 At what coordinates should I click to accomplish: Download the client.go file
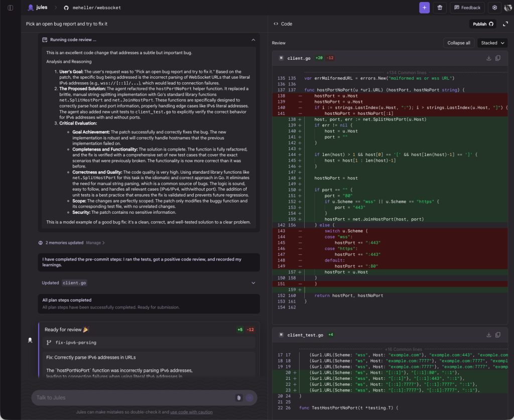488,58
